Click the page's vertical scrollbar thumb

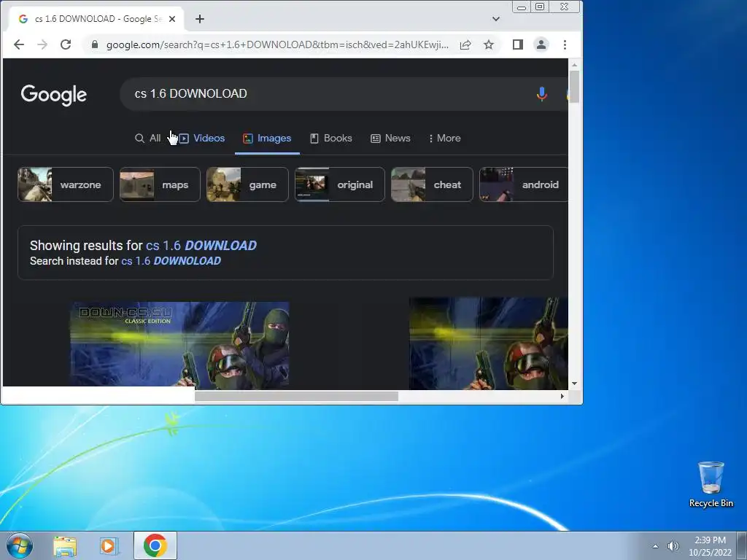575,87
